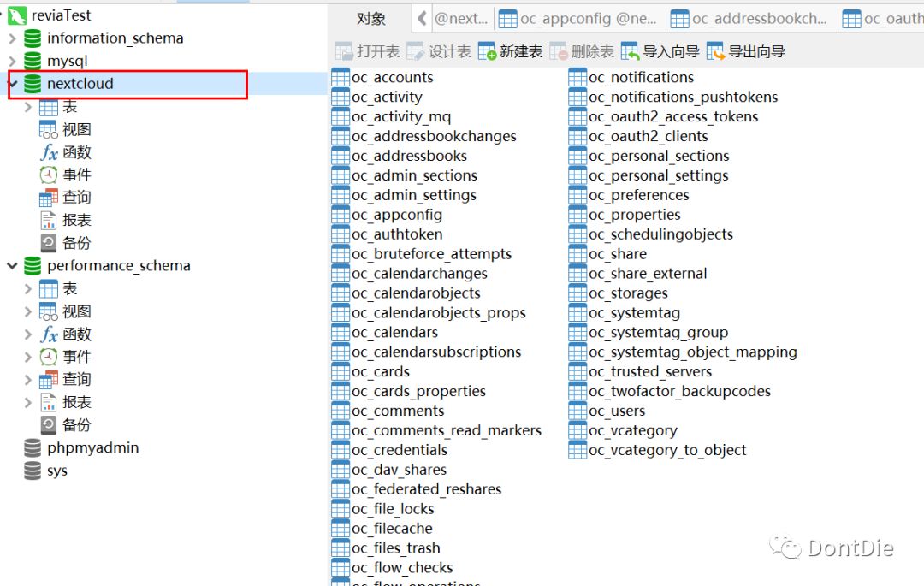
Task: Switch to the @next... tab
Action: tap(461, 19)
